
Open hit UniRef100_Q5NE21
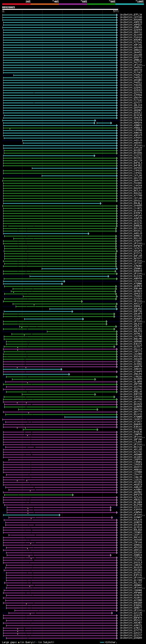[131, 27]
